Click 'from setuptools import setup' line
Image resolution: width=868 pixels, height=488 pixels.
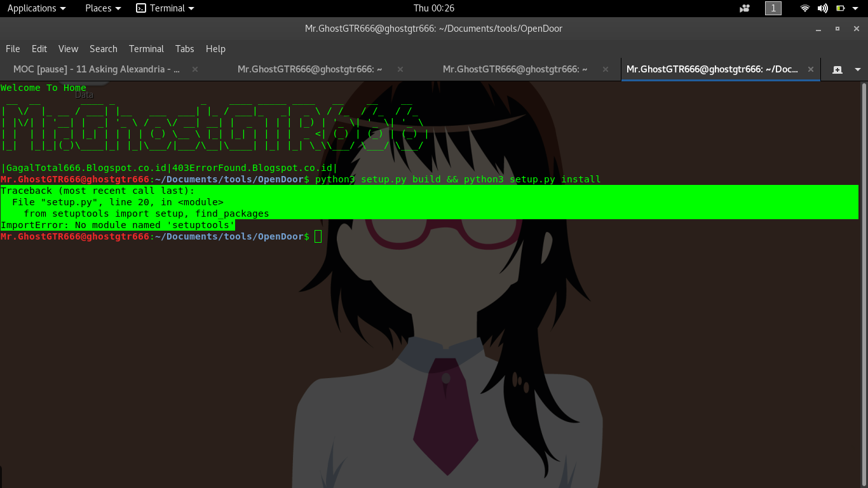[x=146, y=213]
